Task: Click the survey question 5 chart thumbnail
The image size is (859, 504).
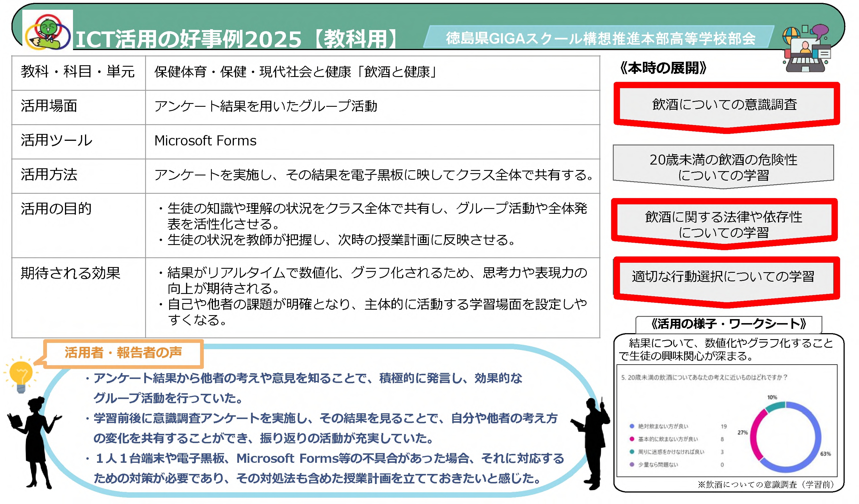Action: pos(727,420)
